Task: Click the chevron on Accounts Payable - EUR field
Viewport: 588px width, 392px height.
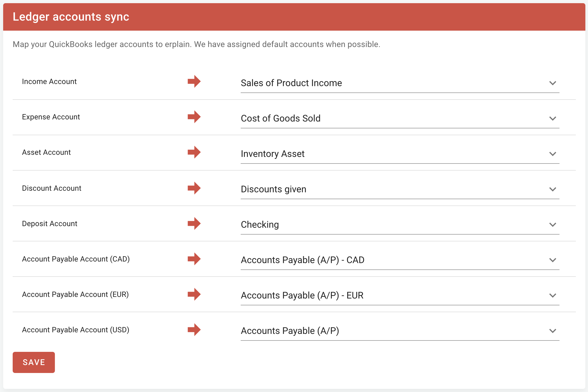Action: click(x=552, y=296)
